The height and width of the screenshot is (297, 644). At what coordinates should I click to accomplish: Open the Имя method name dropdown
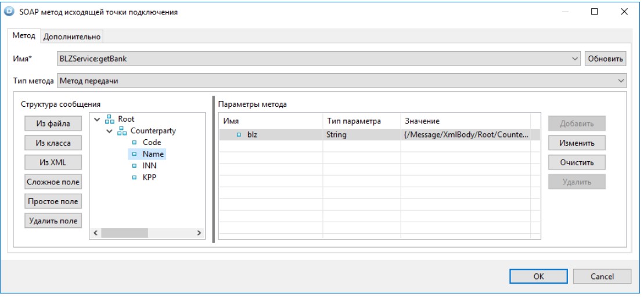click(575, 59)
